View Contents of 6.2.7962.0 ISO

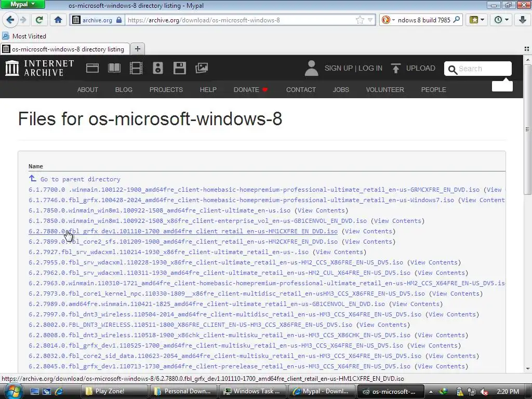pyautogui.click(x=442, y=273)
